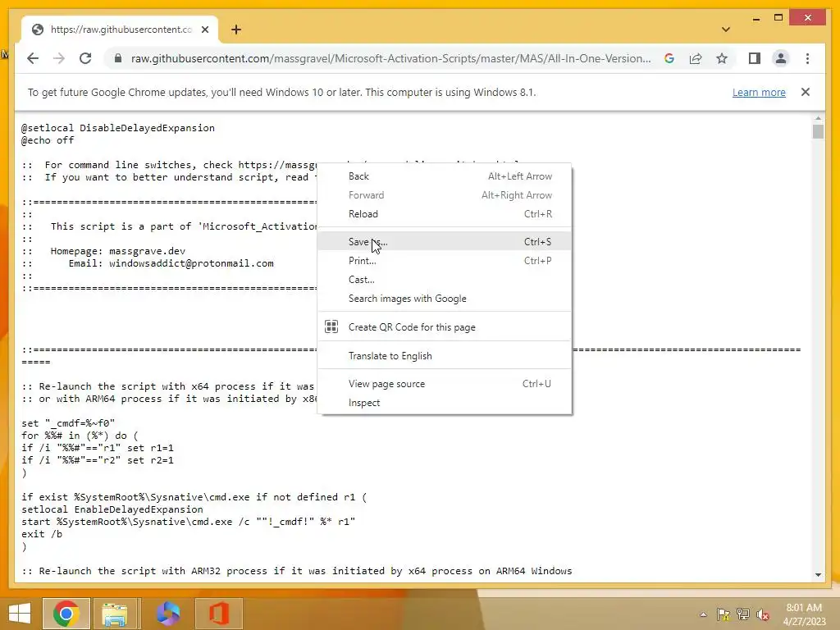Image resolution: width=840 pixels, height=630 pixels.
Task: Choose Back in the context menu
Action: click(x=445, y=176)
